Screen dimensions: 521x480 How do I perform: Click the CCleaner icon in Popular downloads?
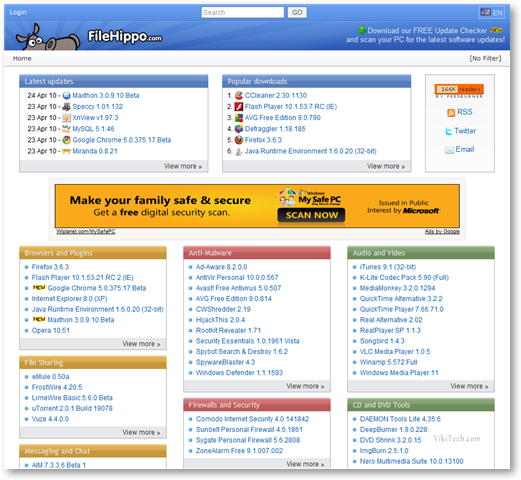(x=239, y=95)
